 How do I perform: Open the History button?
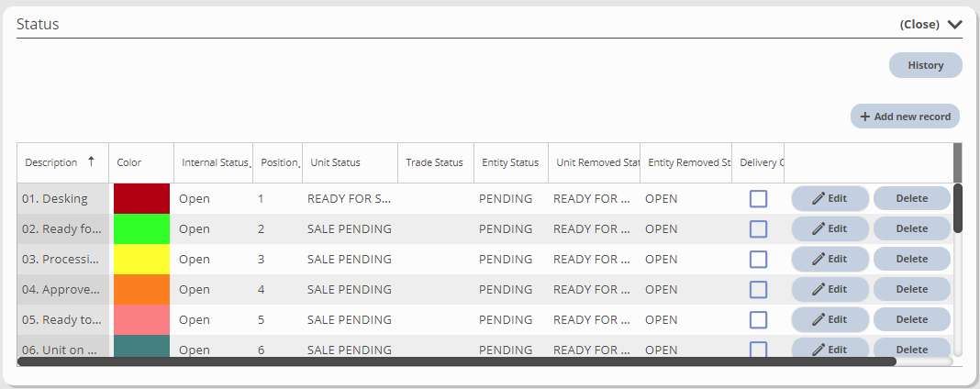coord(925,65)
